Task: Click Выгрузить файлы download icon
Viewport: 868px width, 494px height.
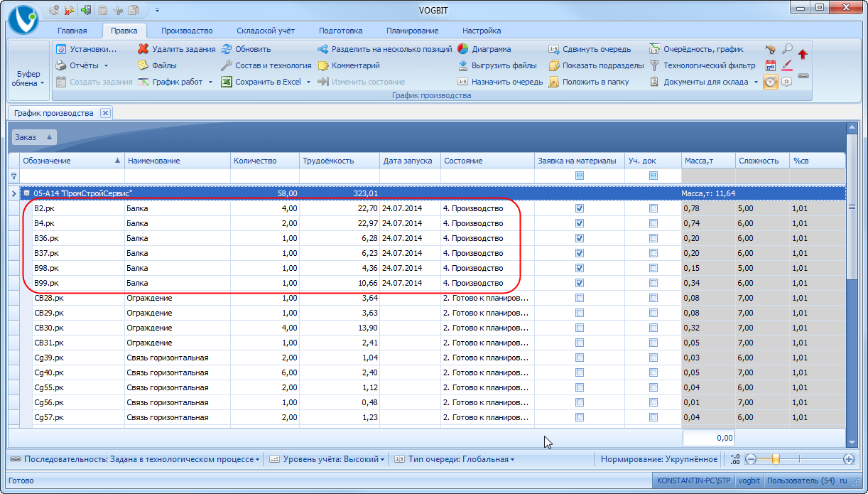Action: (x=462, y=65)
